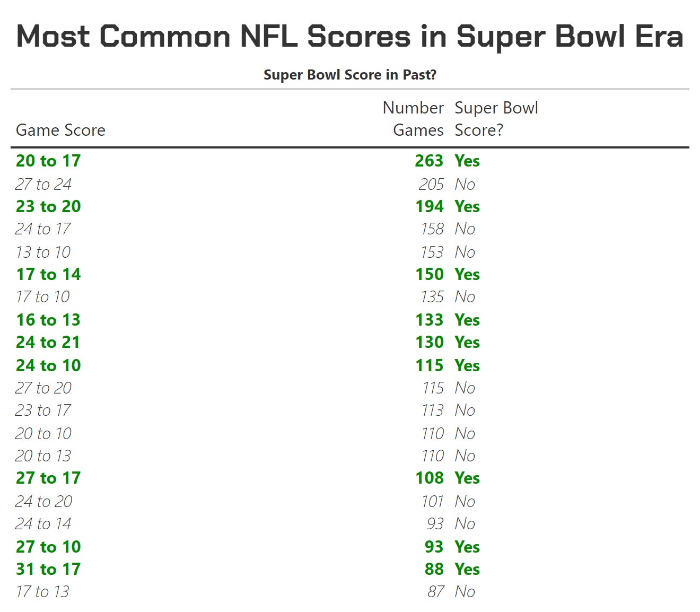The height and width of the screenshot is (612, 700).
Task: Click the 205 games value
Action: coord(431,184)
